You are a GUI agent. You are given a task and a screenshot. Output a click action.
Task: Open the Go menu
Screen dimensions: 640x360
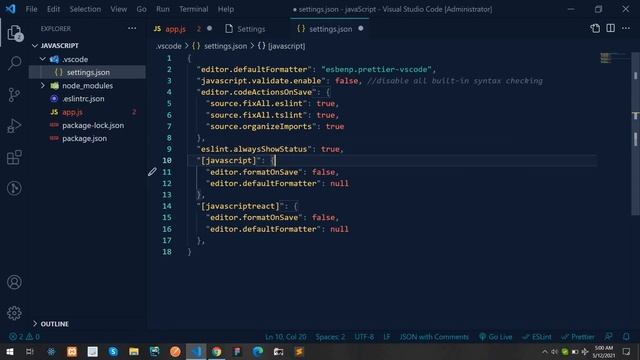[141, 9]
